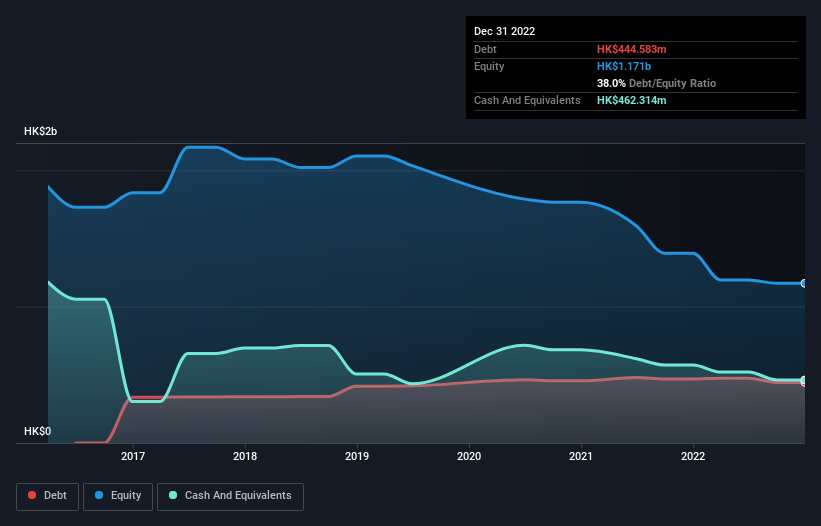Toggle Cash And Equivalents legend button
The height and width of the screenshot is (526, 821).
click(x=230, y=496)
